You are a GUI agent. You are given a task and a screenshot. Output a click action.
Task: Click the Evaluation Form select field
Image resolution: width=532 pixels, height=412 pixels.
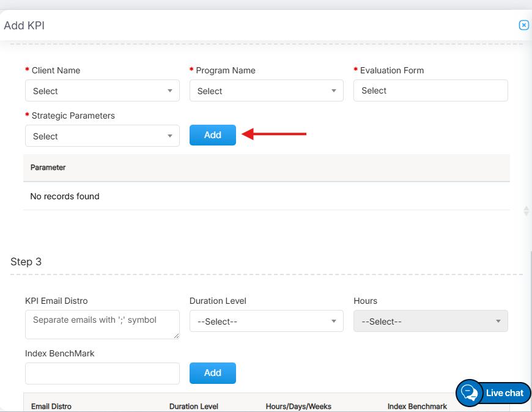click(430, 90)
